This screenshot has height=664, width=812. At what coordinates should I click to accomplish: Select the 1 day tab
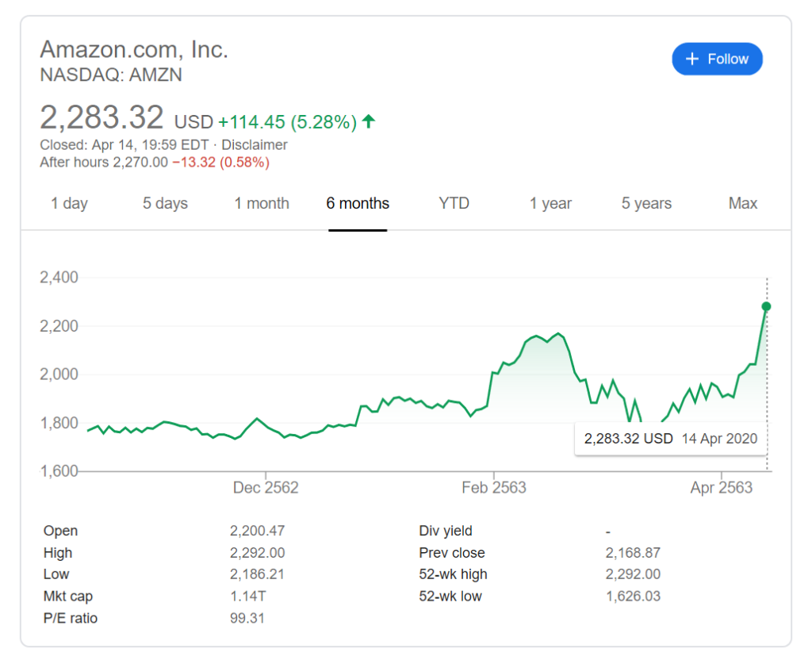(69, 204)
